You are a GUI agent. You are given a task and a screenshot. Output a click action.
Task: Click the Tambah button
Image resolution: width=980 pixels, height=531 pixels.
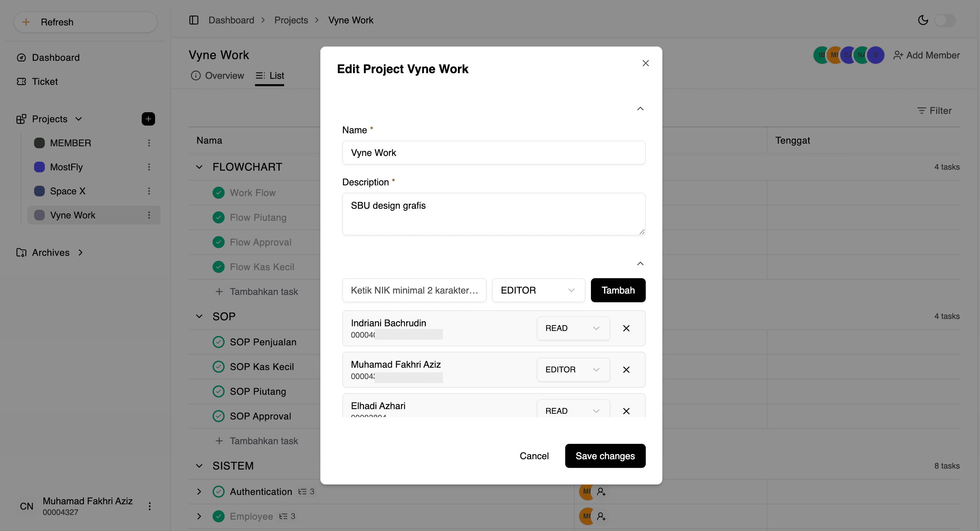618,290
